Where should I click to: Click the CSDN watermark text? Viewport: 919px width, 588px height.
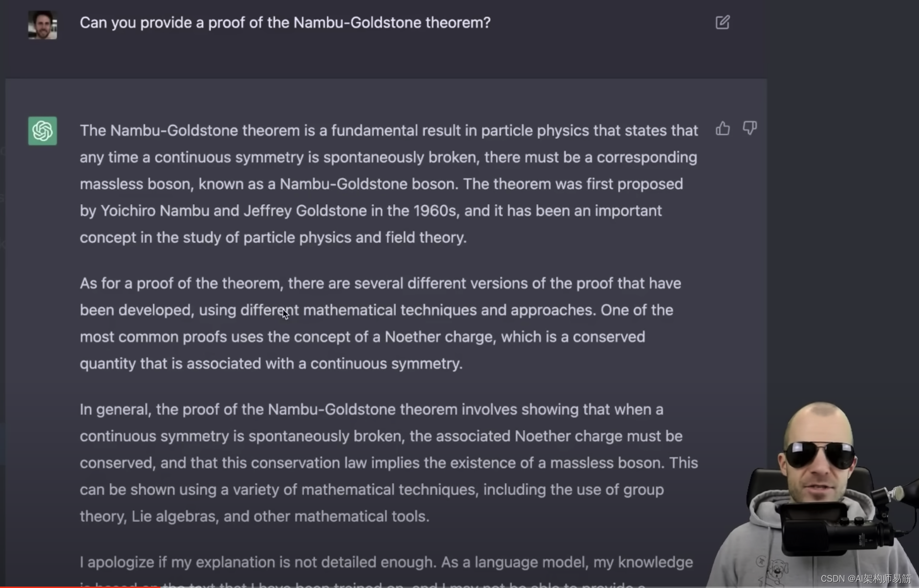click(x=865, y=578)
